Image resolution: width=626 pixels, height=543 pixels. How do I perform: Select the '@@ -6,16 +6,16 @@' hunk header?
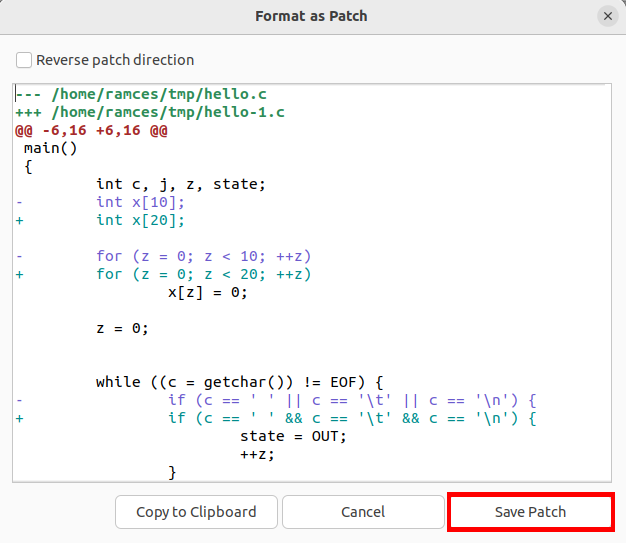[91, 131]
